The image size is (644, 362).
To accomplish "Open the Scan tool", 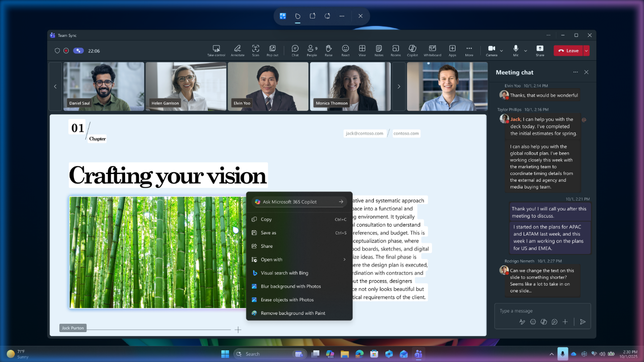I will pos(255,50).
